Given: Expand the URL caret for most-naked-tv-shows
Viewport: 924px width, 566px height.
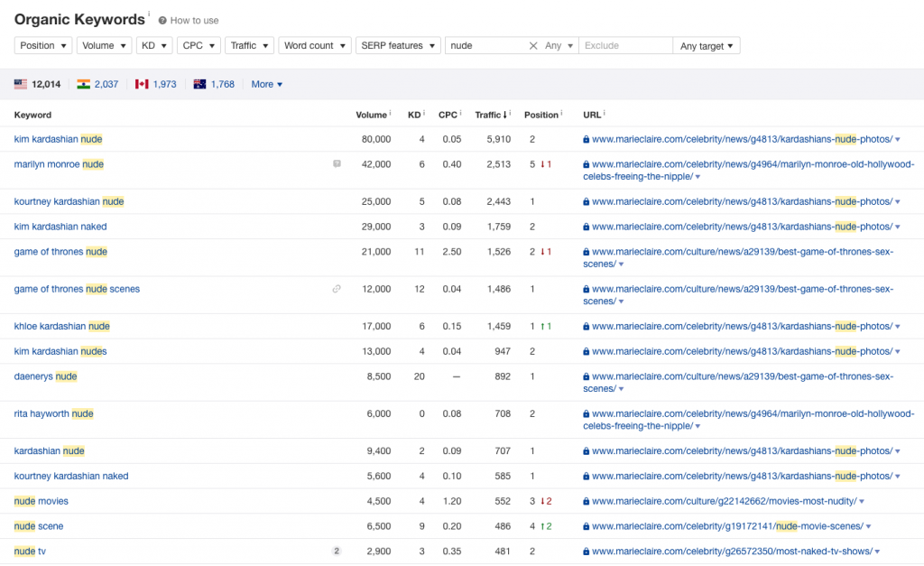Looking at the screenshot, I should [877, 552].
